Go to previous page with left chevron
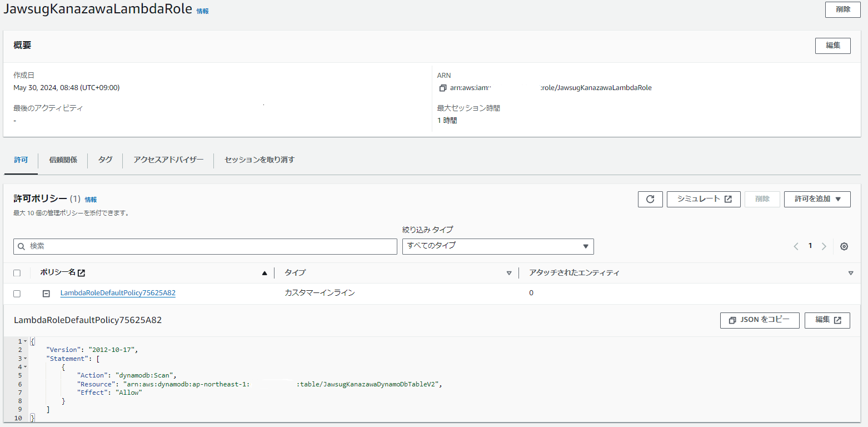Viewport: 868px width, 427px height. (796, 246)
